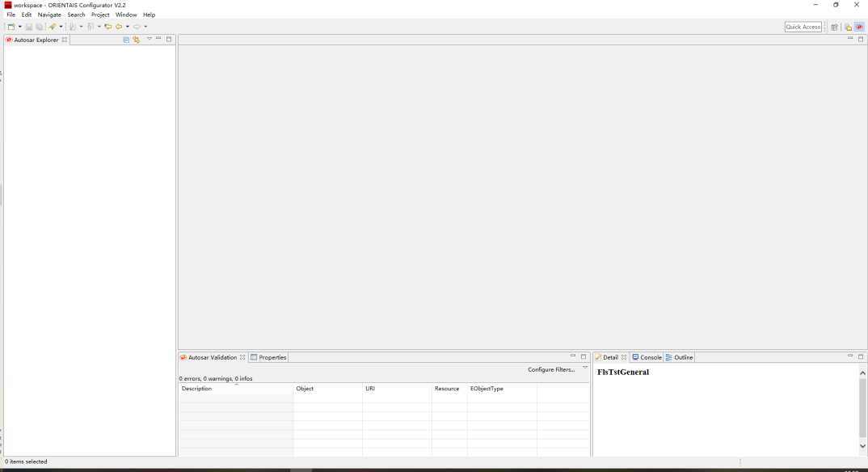Click the Back navigation yellow arrow

click(118, 27)
